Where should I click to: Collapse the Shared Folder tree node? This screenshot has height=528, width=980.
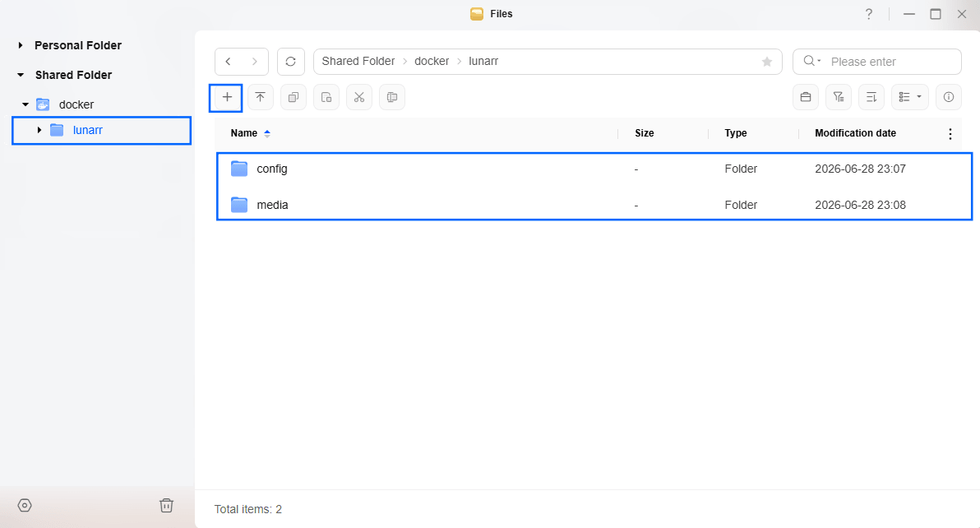click(21, 75)
